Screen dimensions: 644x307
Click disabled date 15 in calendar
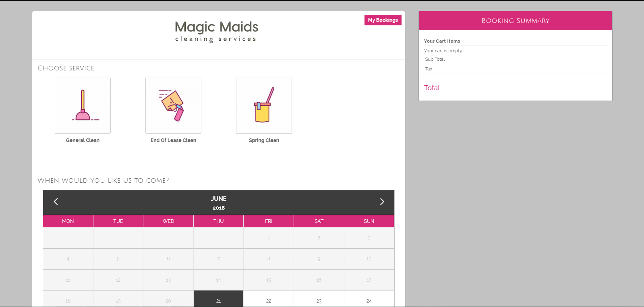(269, 280)
